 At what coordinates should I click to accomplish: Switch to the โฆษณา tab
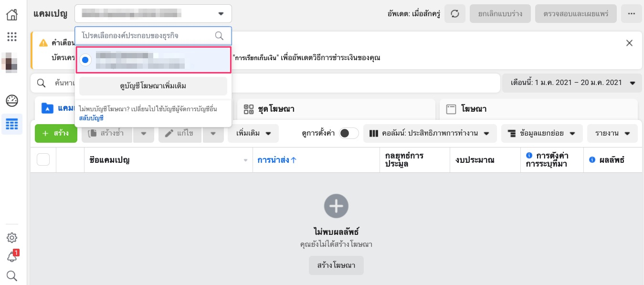pyautogui.click(x=538, y=109)
